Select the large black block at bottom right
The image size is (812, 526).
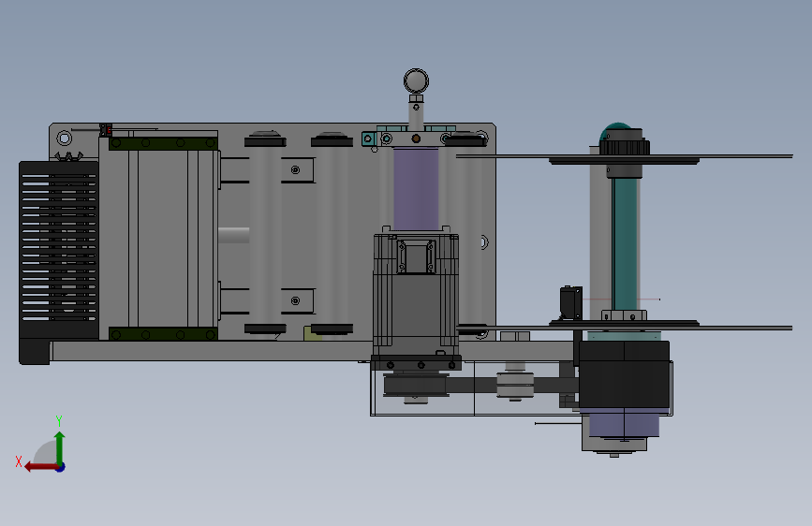[x=624, y=374]
